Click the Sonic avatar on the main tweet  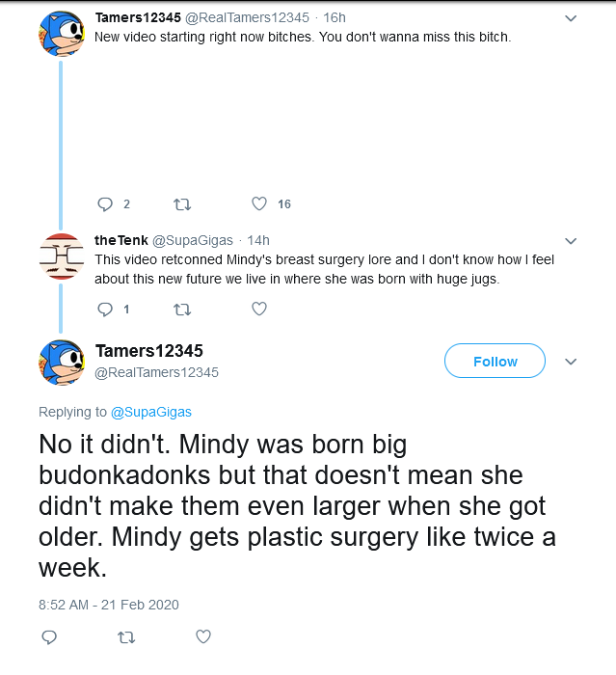click(61, 363)
